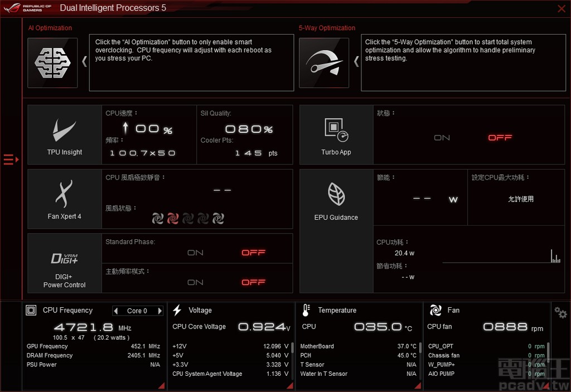Select next core with right arrow
The image size is (571, 392).
[x=159, y=311]
